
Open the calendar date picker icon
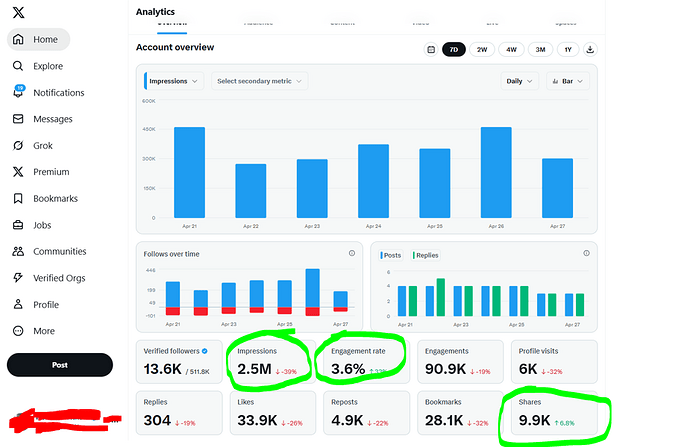(x=431, y=49)
